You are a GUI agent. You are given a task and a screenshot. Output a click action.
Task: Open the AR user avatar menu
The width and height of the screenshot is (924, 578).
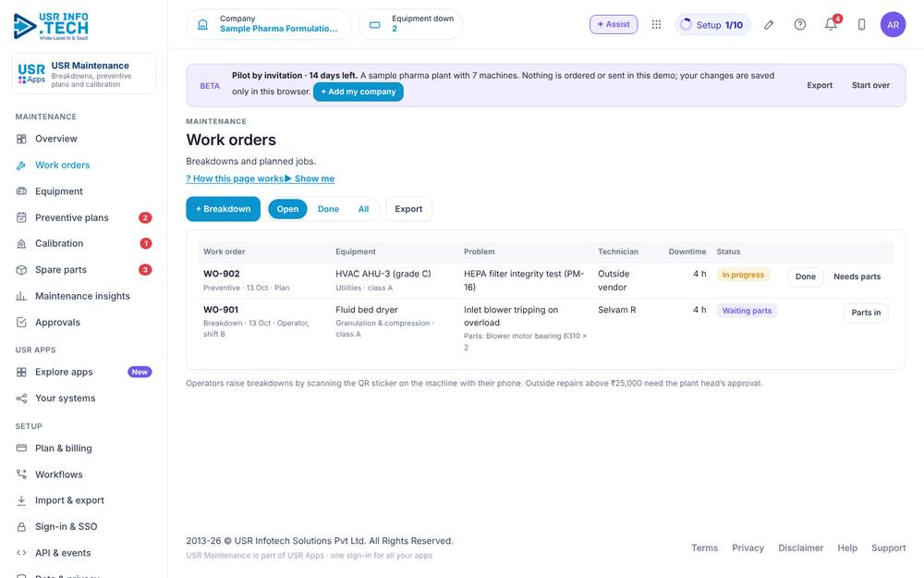click(x=893, y=24)
